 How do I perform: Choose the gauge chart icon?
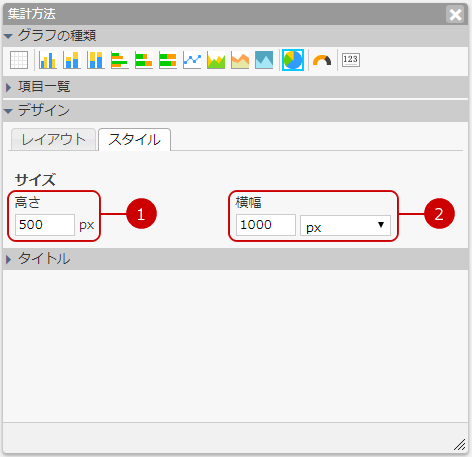click(322, 60)
